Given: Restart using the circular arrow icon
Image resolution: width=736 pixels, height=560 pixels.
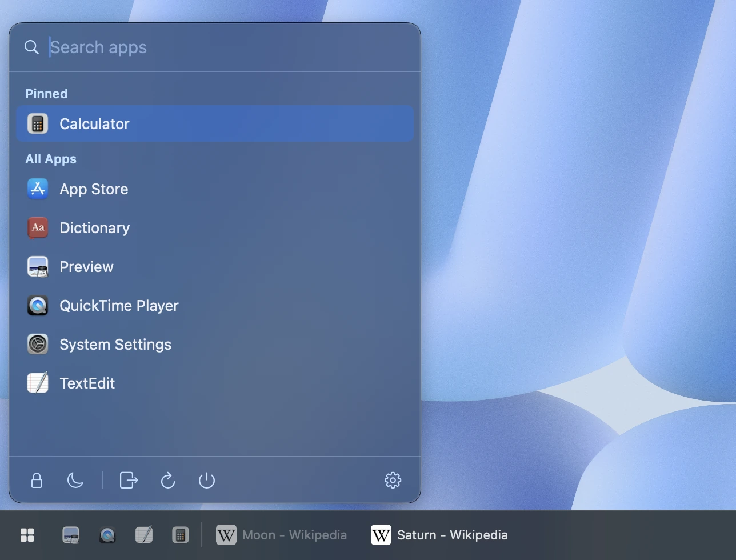Looking at the screenshot, I should click(x=168, y=480).
